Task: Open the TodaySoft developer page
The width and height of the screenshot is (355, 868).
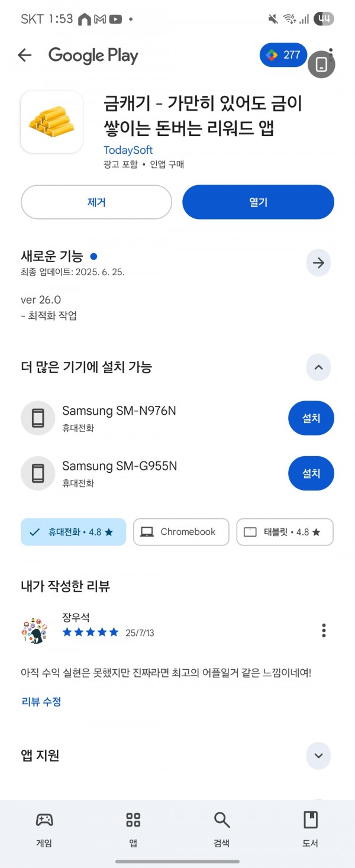Action: tap(128, 150)
